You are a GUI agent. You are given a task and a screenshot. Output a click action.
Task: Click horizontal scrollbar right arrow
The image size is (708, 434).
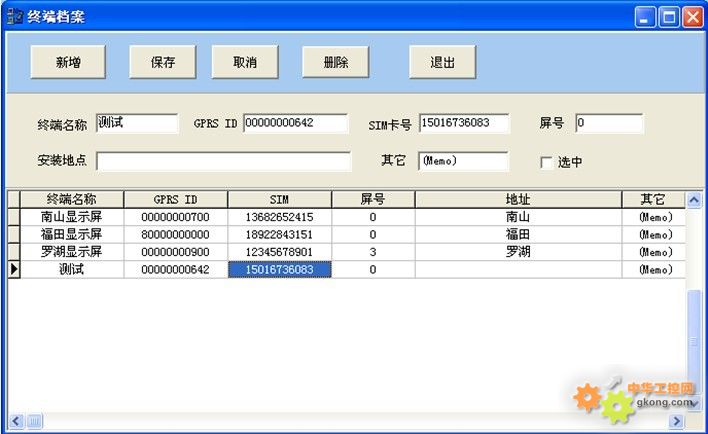tap(677, 421)
